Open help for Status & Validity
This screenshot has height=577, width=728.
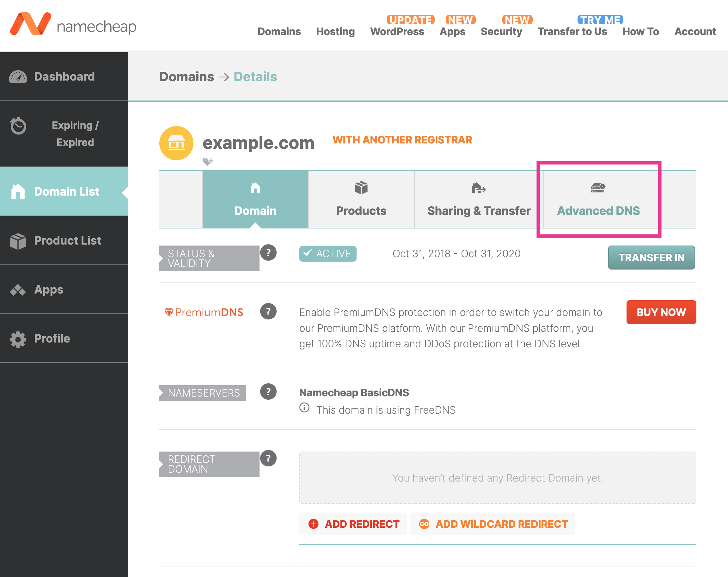268,252
